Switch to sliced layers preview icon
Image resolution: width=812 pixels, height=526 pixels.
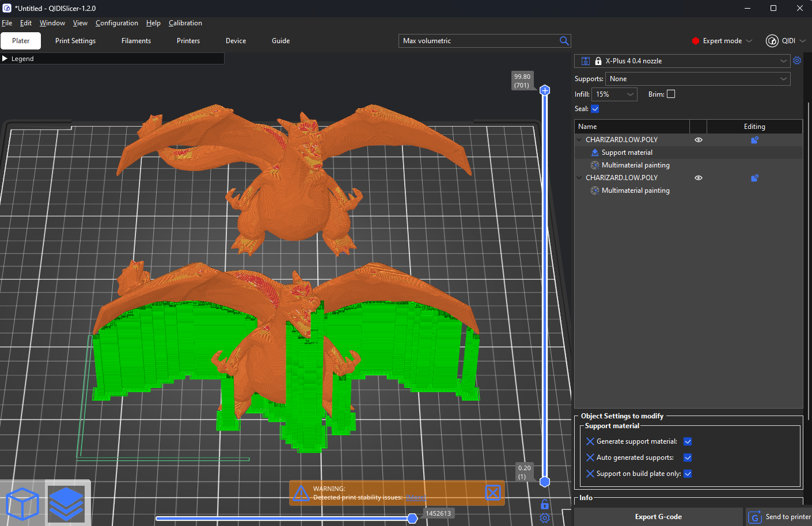(x=67, y=504)
